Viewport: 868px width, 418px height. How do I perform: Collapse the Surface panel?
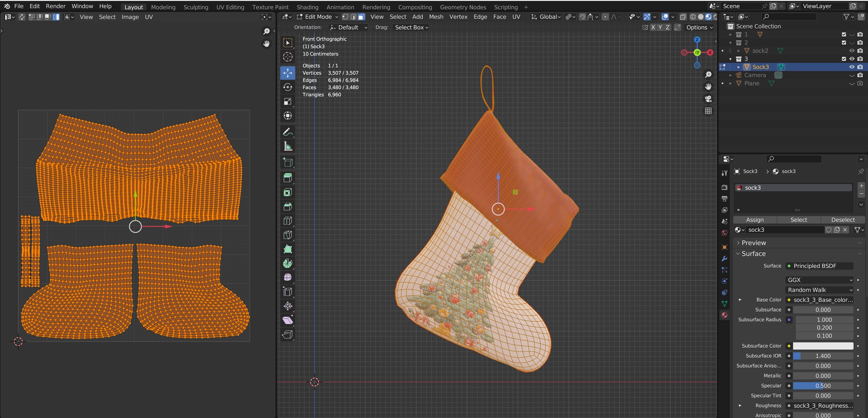754,254
